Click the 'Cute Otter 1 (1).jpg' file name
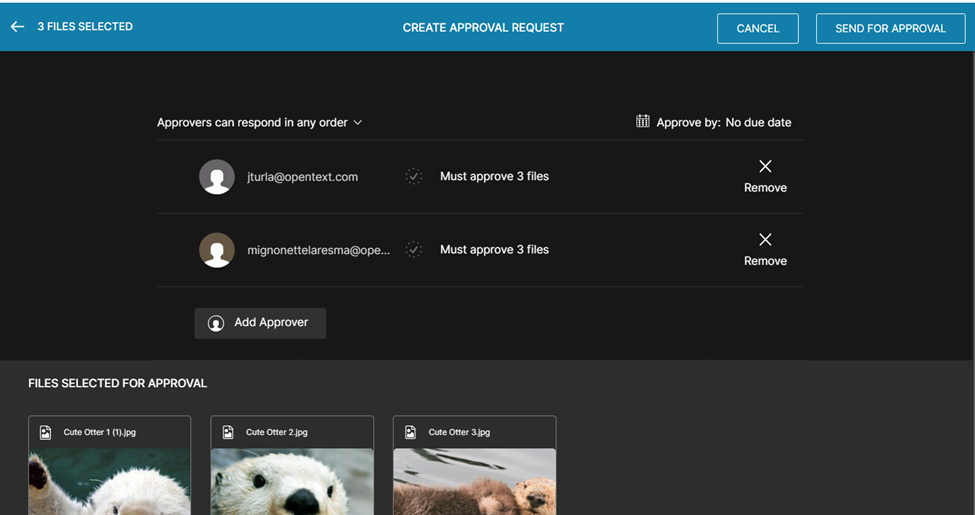The height and width of the screenshot is (515, 975). (x=99, y=432)
